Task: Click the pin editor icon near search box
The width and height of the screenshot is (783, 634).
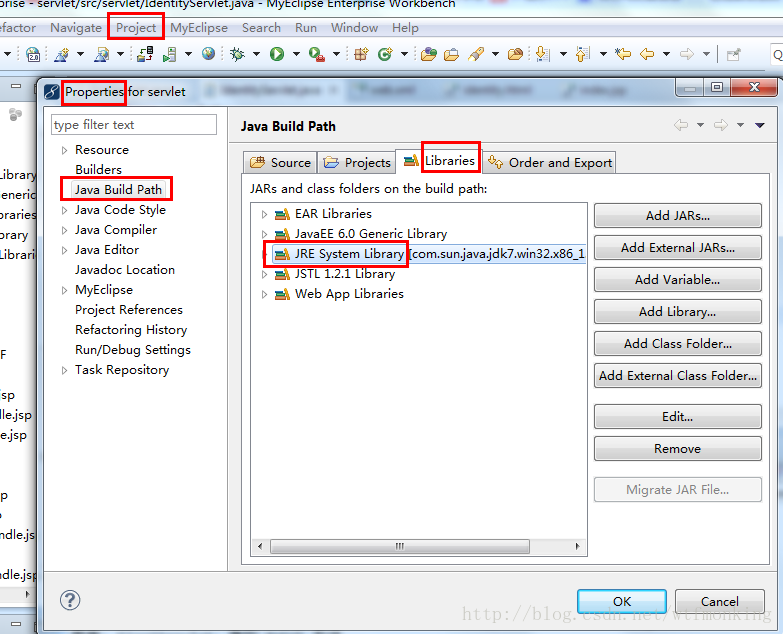Action: 733,54
